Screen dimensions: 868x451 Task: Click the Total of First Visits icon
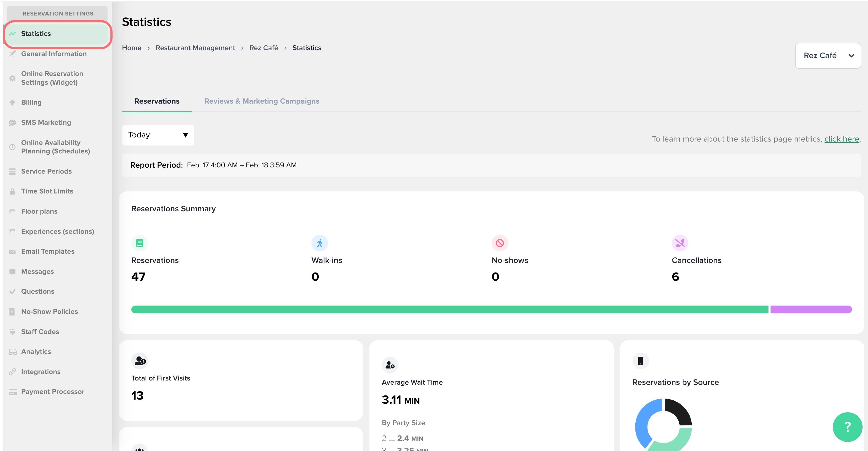click(140, 361)
